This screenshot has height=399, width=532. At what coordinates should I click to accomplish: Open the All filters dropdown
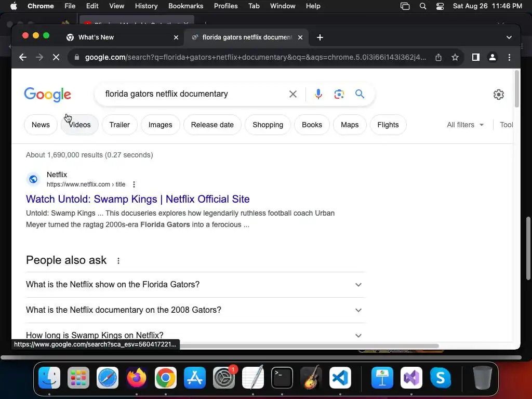click(x=465, y=125)
